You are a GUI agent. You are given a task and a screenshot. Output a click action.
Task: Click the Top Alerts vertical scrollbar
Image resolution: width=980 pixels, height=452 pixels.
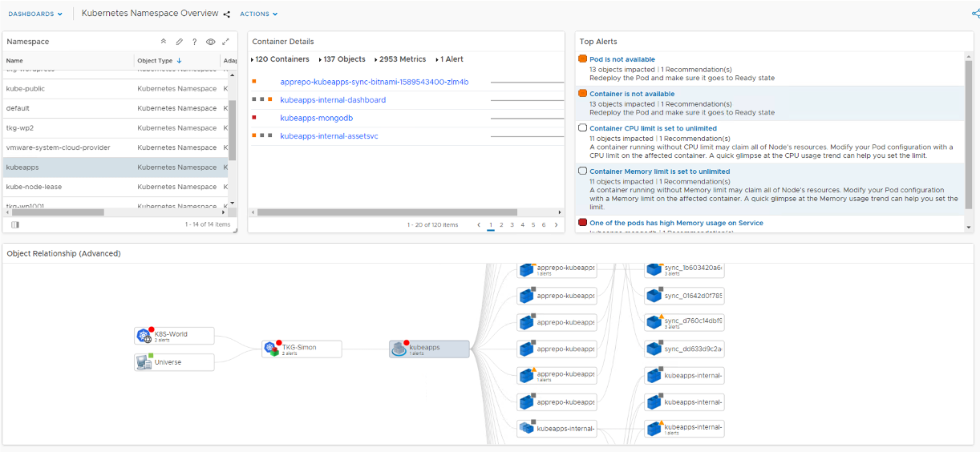tap(969, 133)
